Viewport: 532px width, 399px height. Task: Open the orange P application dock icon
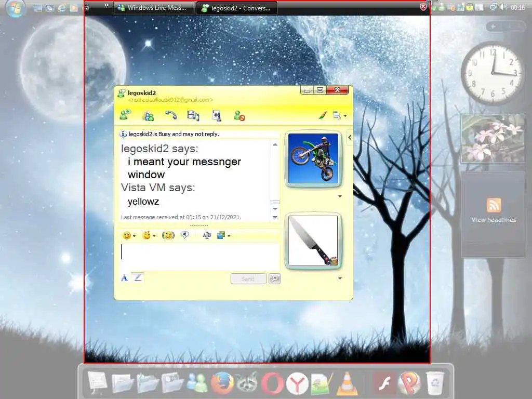pyautogui.click(x=409, y=383)
